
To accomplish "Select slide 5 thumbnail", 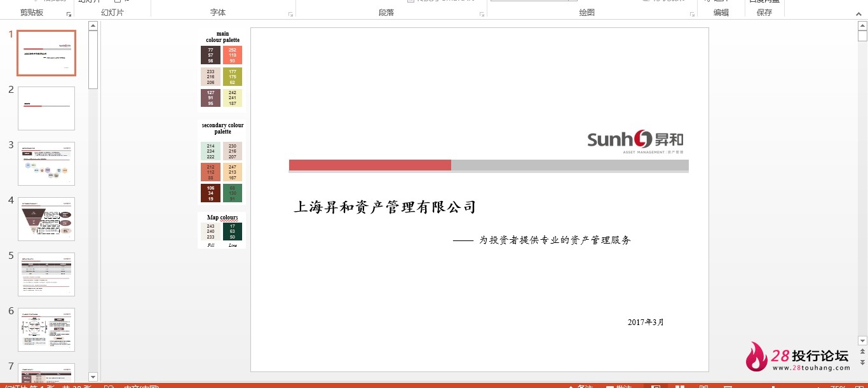I will [46, 274].
